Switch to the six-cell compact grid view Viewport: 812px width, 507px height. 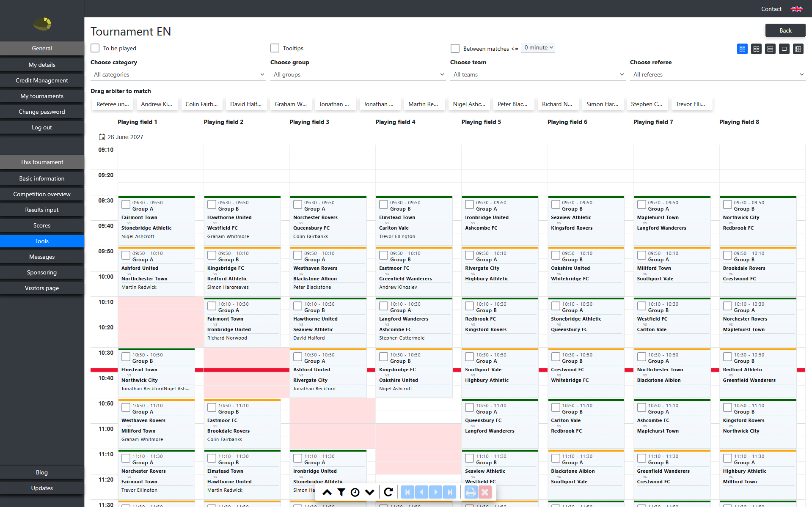point(742,49)
